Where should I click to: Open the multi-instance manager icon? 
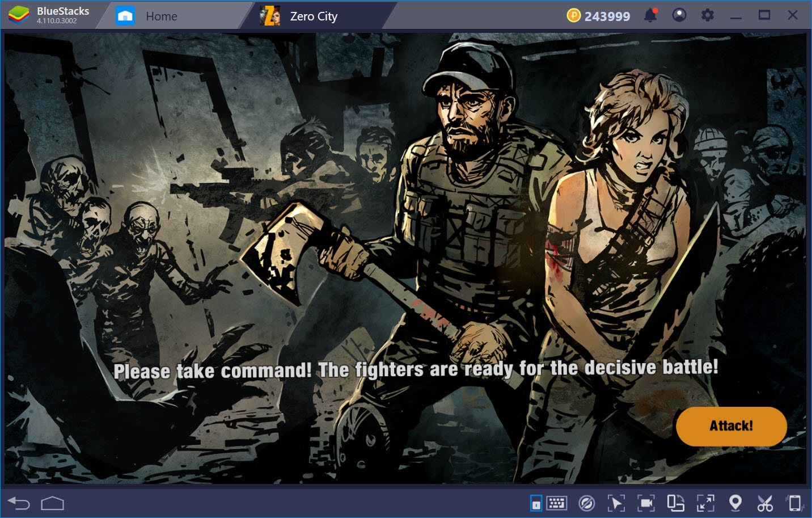pos(675,503)
